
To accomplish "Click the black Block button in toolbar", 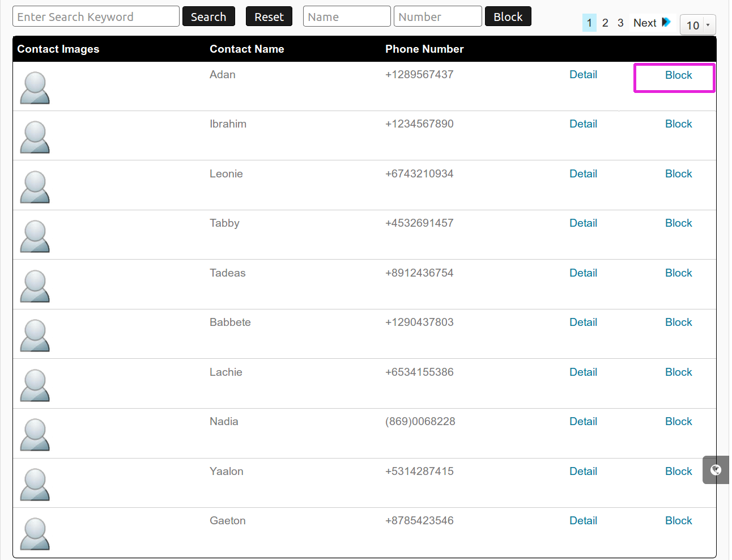I will (508, 17).
